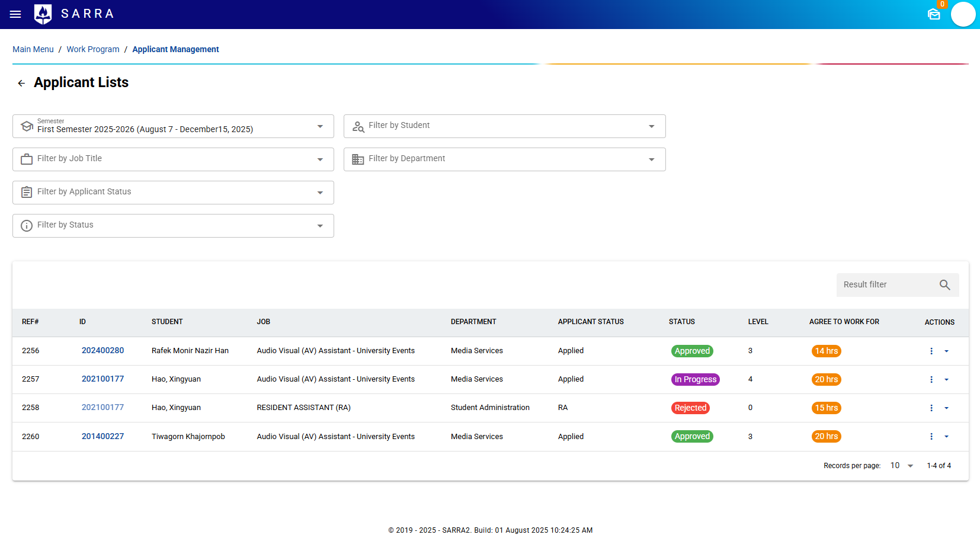Click the info icon in Filter by Status
The height and width of the screenshot is (541, 980).
27,225
